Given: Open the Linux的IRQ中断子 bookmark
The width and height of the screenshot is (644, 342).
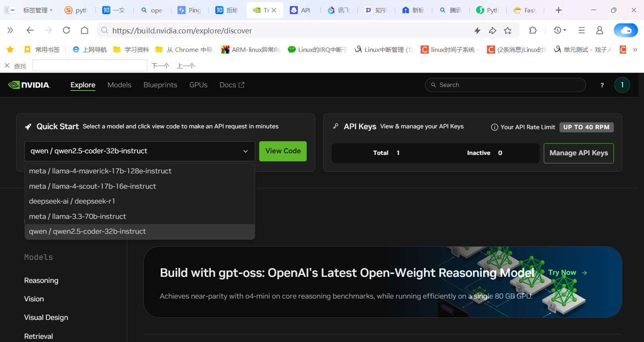Looking at the screenshot, I should coord(318,49).
